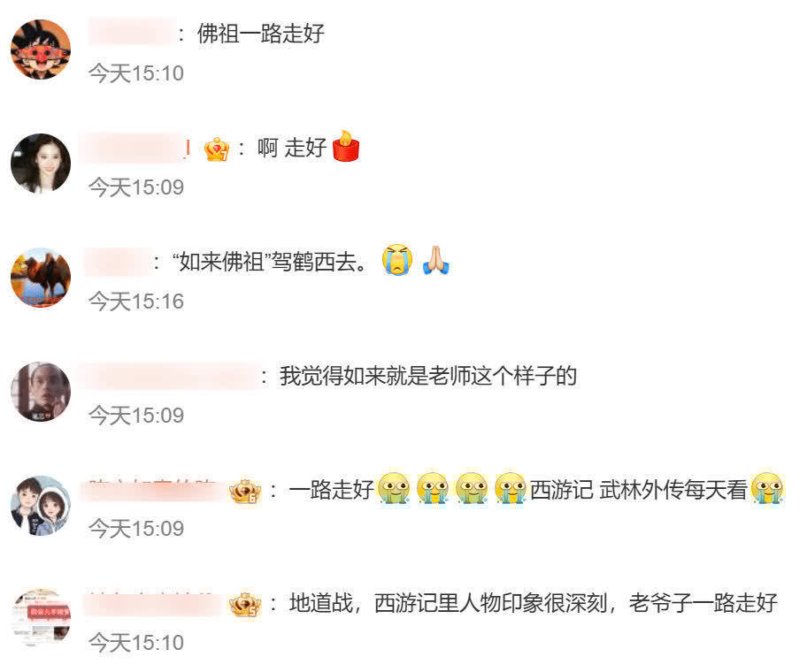Click crown badge beside 一路走好 comment

pyautogui.click(x=245, y=491)
